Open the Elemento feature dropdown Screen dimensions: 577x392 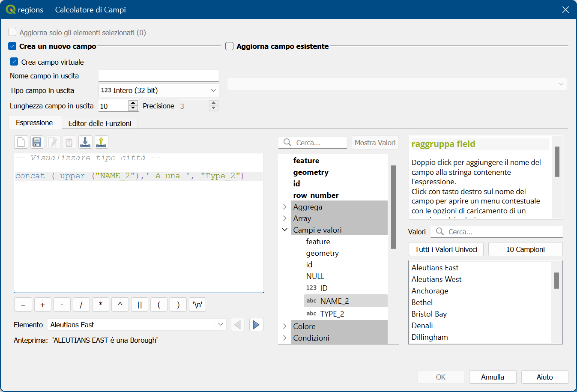[x=137, y=325]
